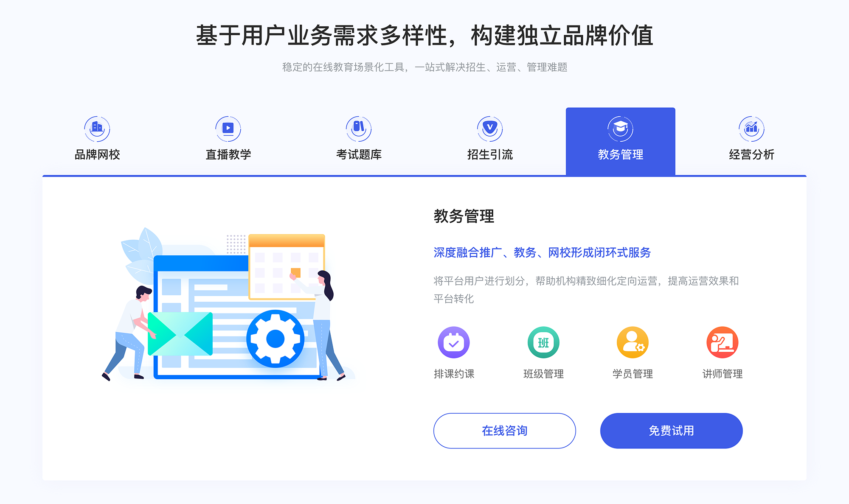This screenshot has height=504, width=849.
Task: Select the 教务管理 icon
Action: (618, 126)
